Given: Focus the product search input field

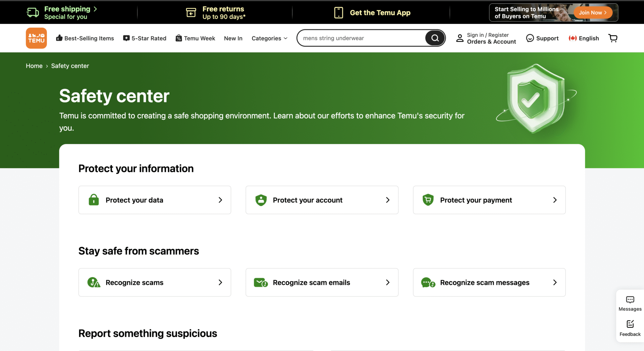Looking at the screenshot, I should 361,38.
